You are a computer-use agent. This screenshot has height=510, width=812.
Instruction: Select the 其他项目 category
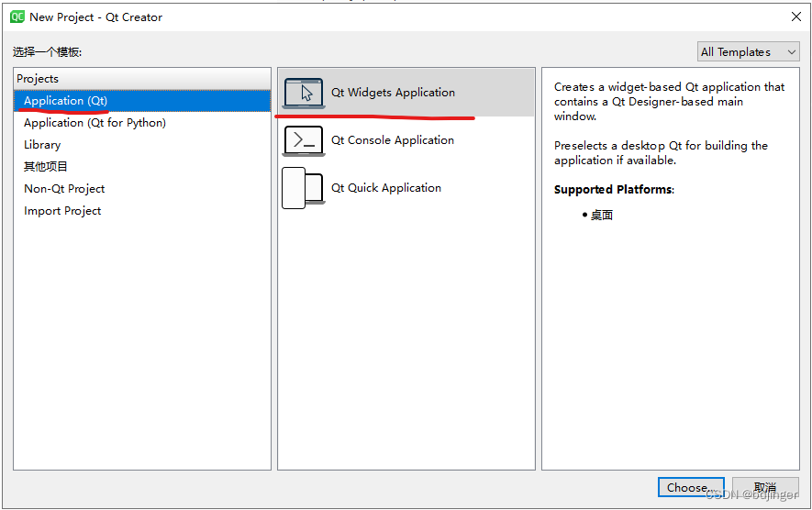coord(142,166)
